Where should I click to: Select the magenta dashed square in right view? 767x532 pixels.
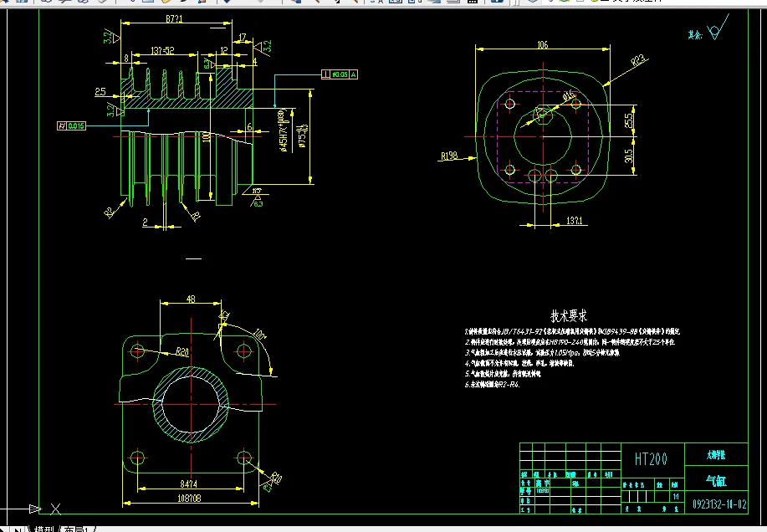click(543, 136)
